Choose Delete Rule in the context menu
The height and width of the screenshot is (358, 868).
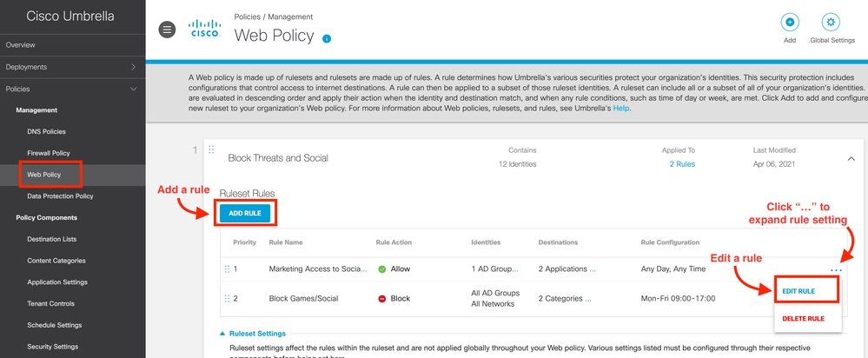(804, 318)
